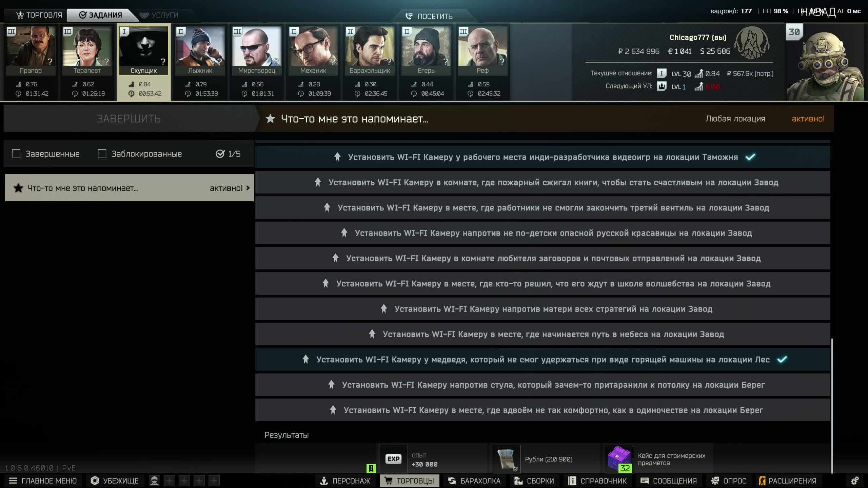Click the objectives list scrollbar
Viewport: 868px width, 488px height.
tap(832, 405)
